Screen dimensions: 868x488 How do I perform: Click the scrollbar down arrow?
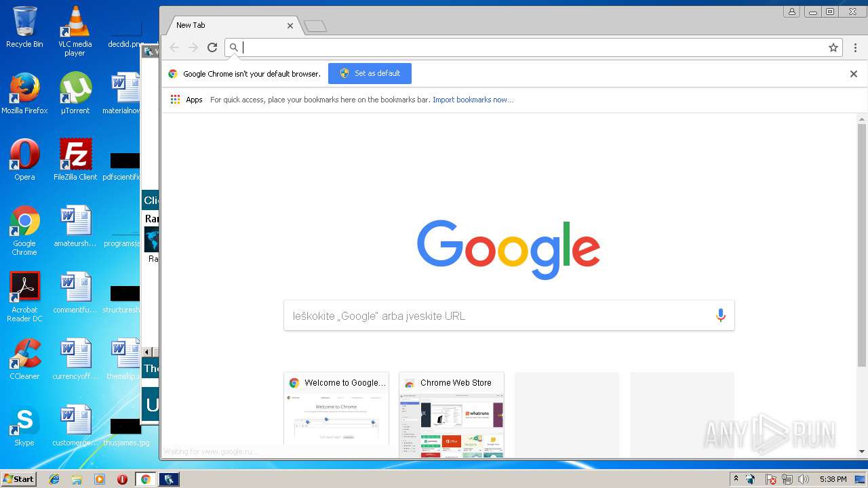coord(862,451)
